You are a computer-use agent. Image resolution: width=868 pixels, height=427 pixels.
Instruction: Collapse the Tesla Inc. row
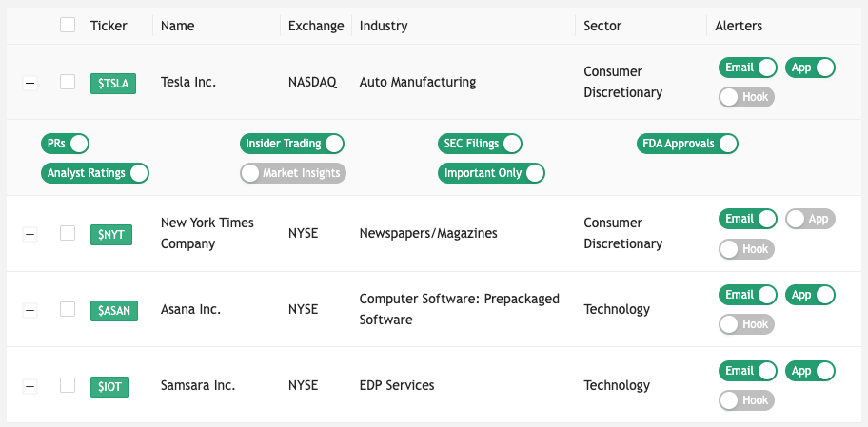tap(30, 84)
